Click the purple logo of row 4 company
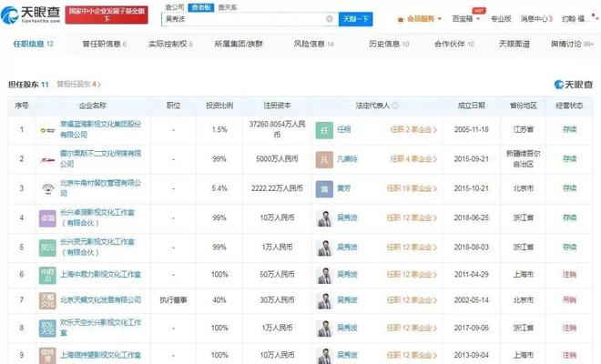601x364 pixels. coord(47,218)
